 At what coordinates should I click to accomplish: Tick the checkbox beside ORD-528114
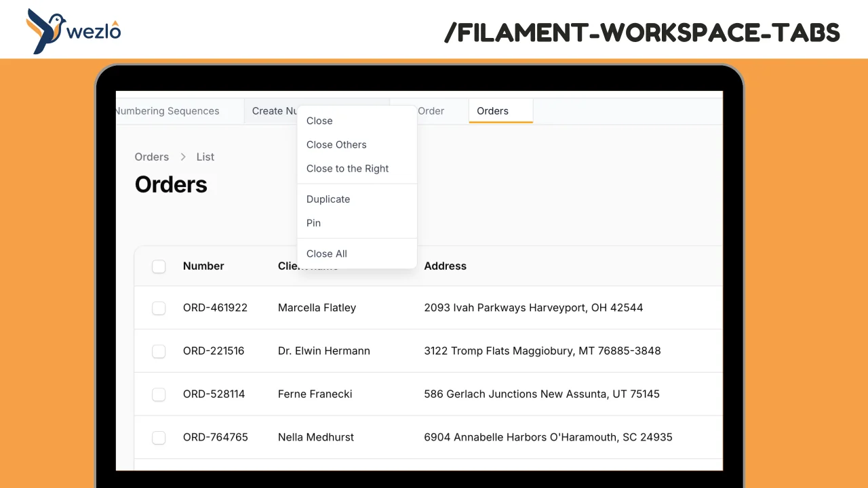click(158, 394)
